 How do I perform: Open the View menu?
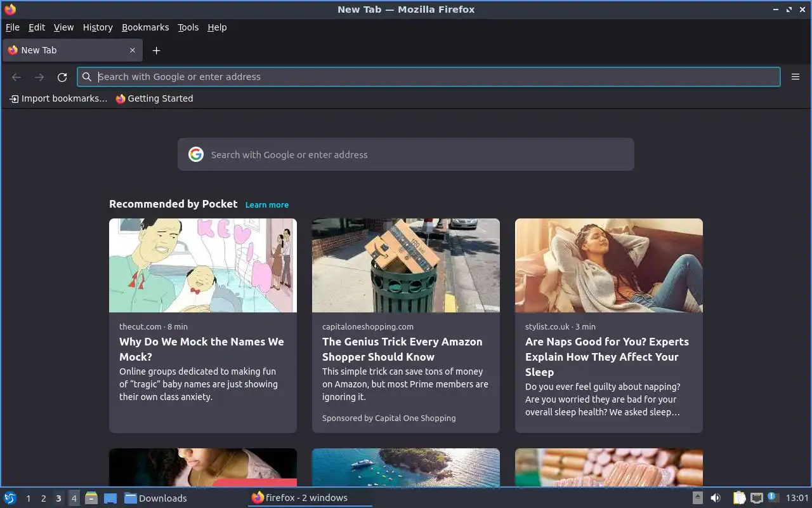tap(63, 27)
